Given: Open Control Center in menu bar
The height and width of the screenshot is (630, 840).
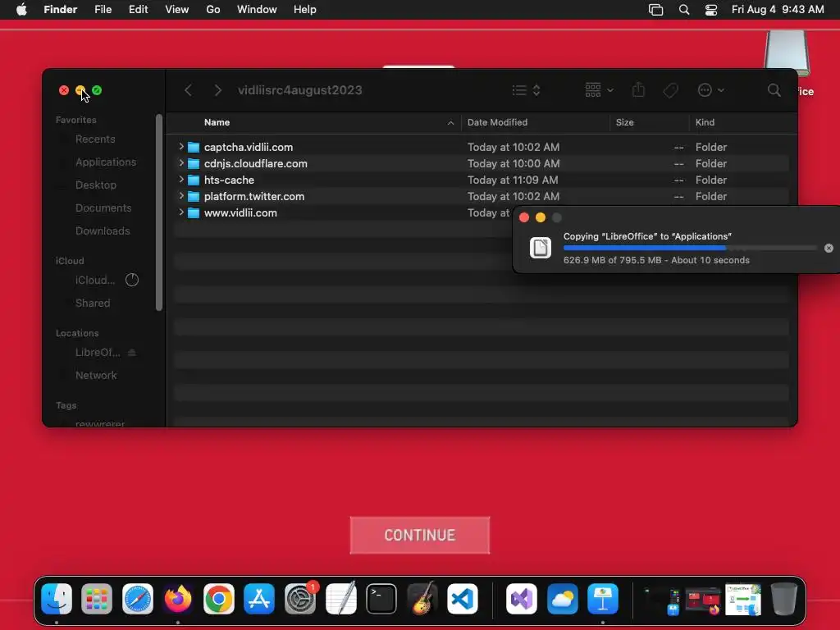Looking at the screenshot, I should (x=711, y=10).
